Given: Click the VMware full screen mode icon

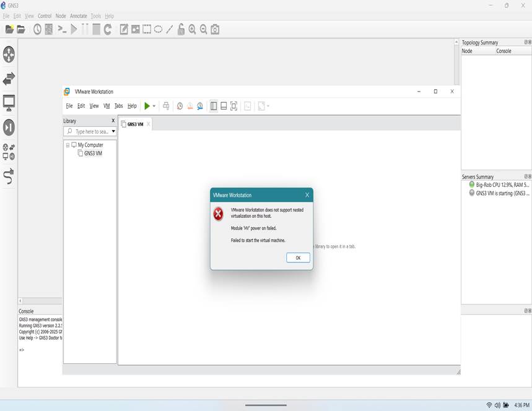Looking at the screenshot, I should pyautogui.click(x=233, y=106).
